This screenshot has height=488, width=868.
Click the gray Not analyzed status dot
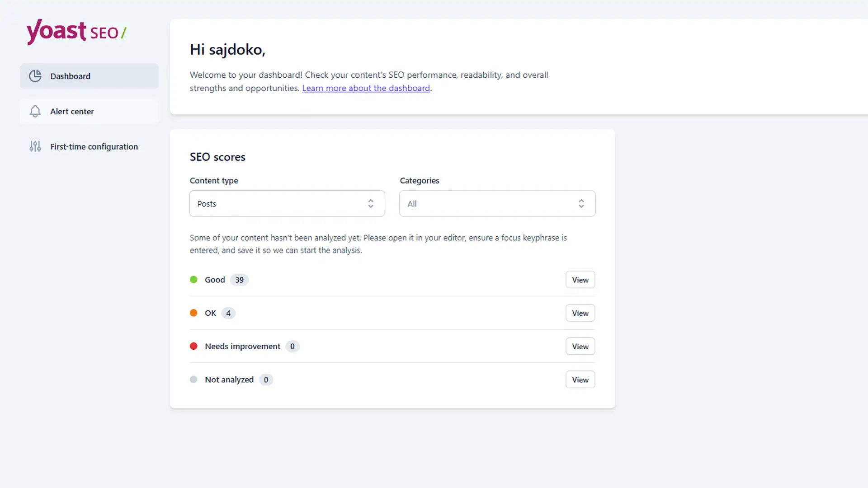193,380
